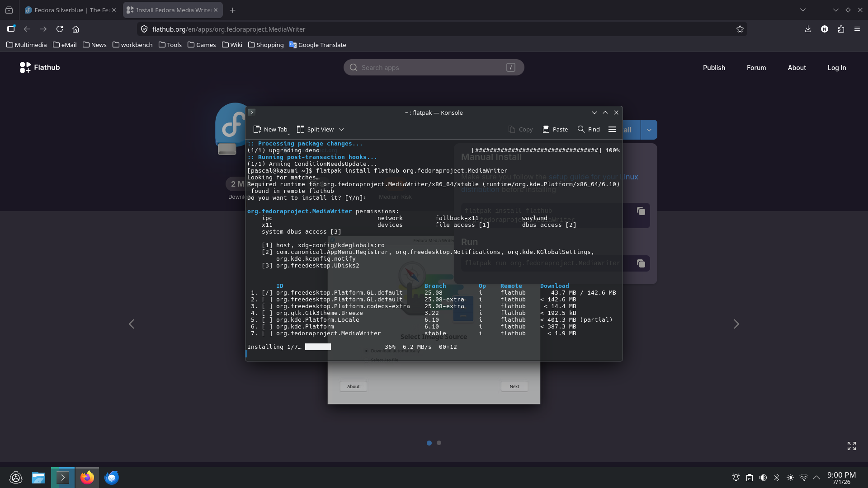Reload the Flathub page
Image resolution: width=868 pixels, height=488 pixels.
[x=60, y=29]
